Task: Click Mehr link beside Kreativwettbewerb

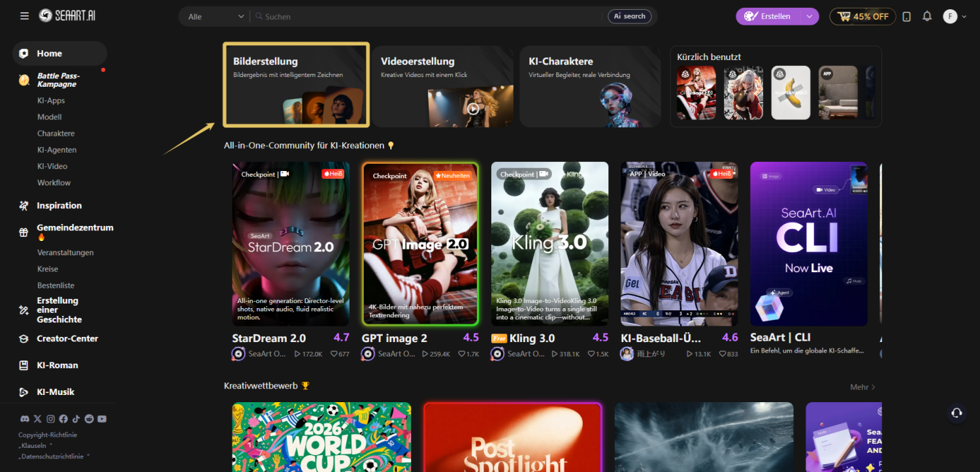Action: coord(862,387)
